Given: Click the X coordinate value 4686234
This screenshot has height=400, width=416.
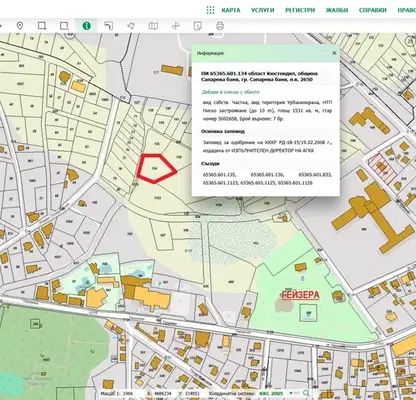Looking at the screenshot, I should tap(163, 394).
